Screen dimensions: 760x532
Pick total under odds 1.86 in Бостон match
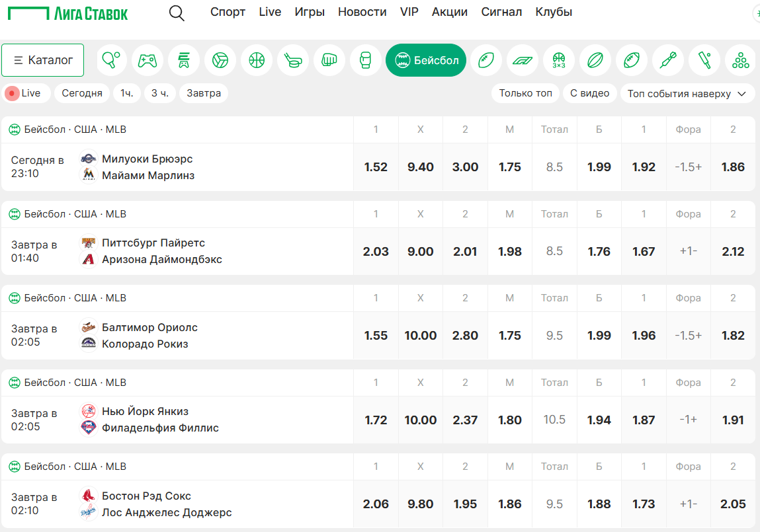tap(509, 504)
